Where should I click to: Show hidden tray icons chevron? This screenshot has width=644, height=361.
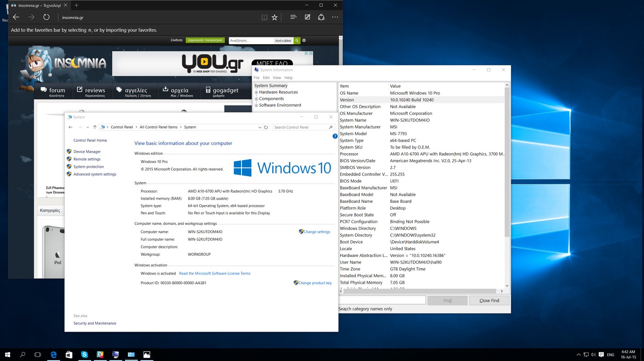pyautogui.click(x=578, y=355)
